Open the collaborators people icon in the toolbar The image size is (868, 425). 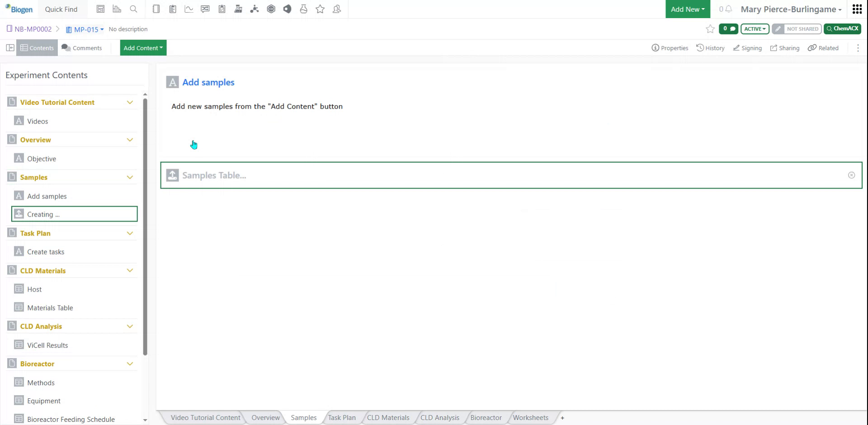coord(337,9)
